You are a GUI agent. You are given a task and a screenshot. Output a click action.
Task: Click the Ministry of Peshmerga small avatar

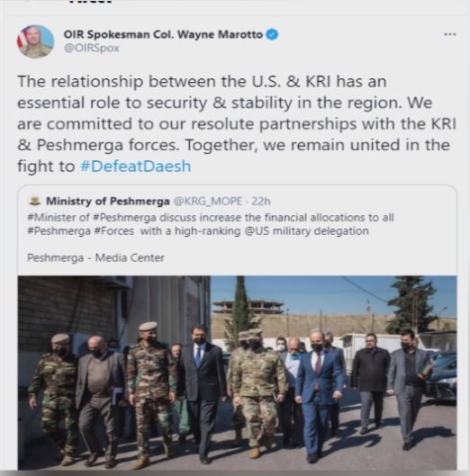tap(34, 201)
